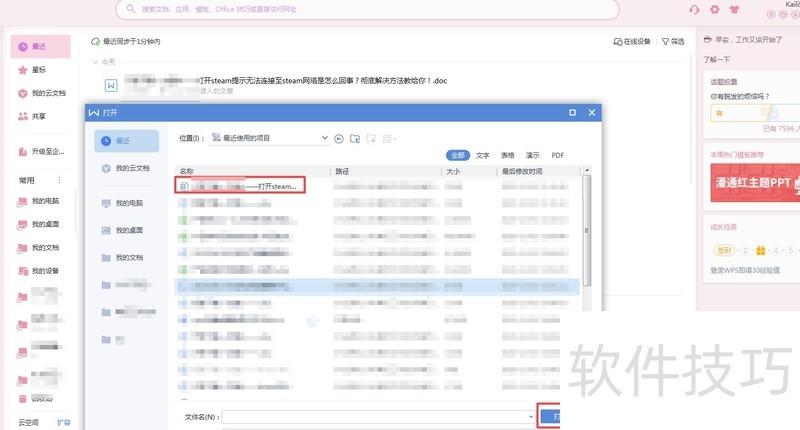
Task: Open 在线设备 online devices
Action: point(632,41)
